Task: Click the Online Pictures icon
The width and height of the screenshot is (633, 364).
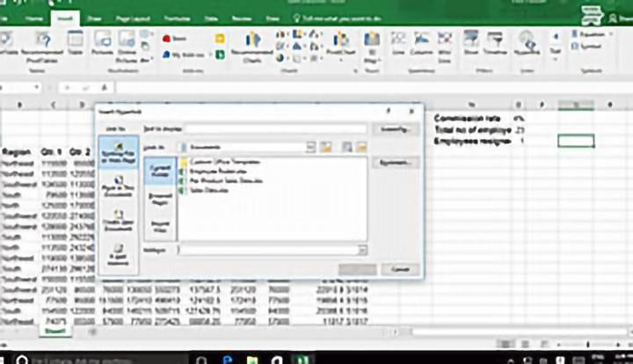Action: point(127,47)
